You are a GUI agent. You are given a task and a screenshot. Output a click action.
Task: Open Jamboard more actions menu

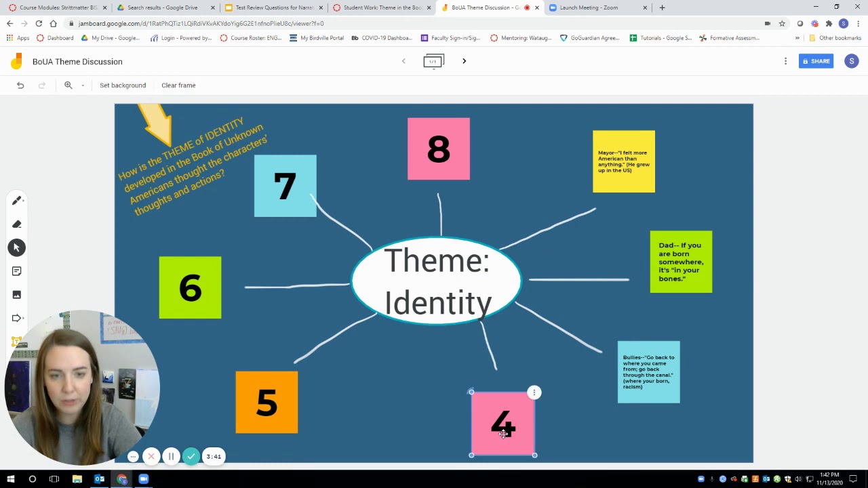pos(785,61)
